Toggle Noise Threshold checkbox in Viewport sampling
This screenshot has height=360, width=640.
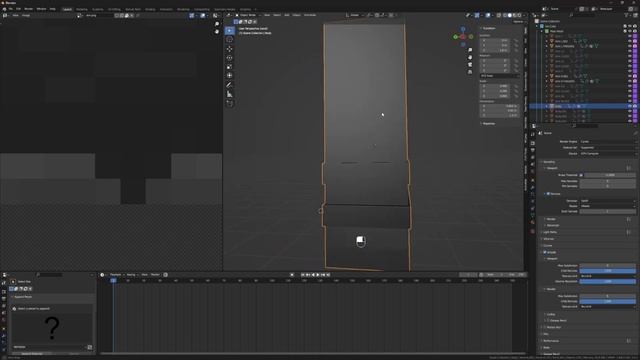(x=581, y=175)
